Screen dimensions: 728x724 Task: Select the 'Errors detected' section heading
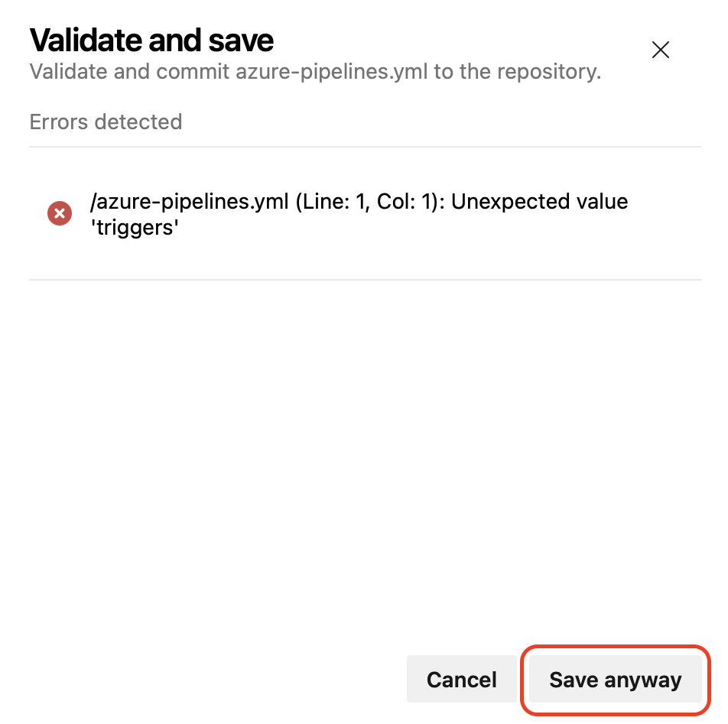[x=106, y=122]
